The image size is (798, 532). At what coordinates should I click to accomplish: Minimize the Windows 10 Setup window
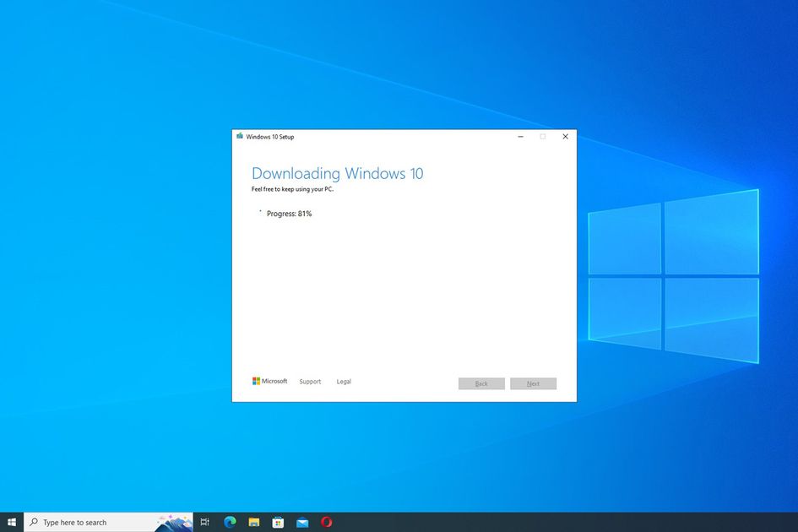pos(521,137)
